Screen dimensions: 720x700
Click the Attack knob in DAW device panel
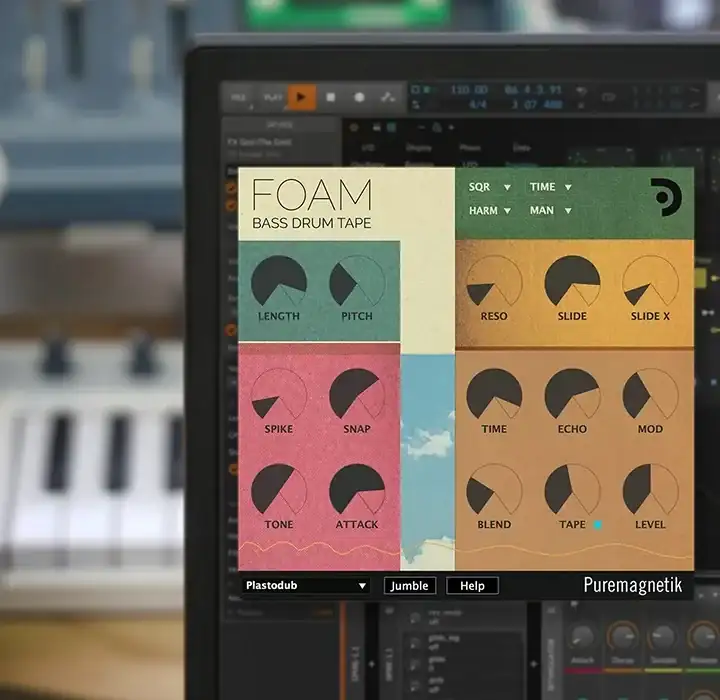click(582, 638)
